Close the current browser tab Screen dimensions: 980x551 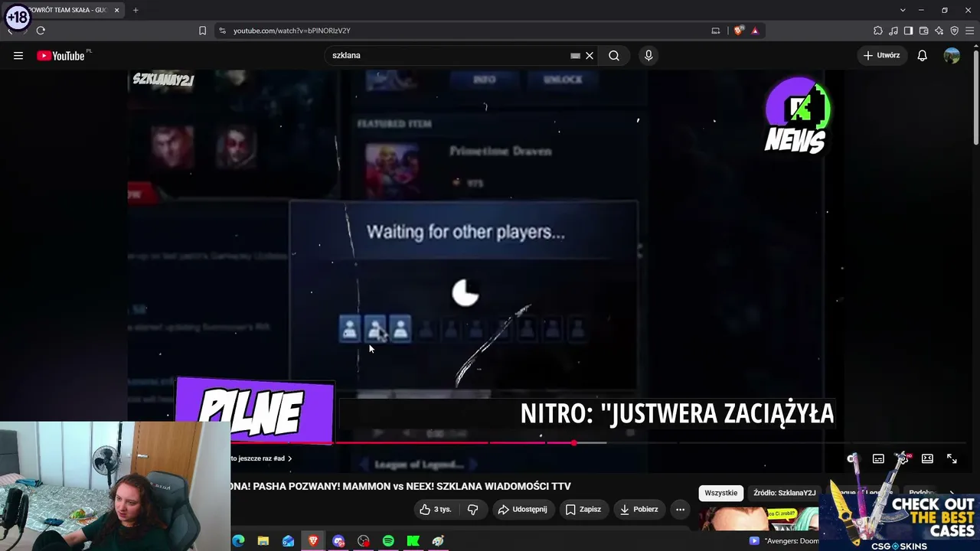[117, 10]
